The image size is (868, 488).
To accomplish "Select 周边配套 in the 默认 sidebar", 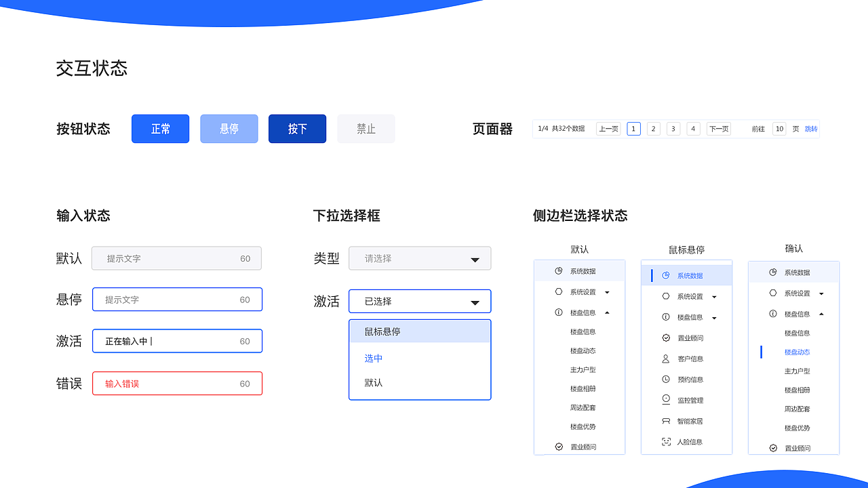I will coord(583,408).
